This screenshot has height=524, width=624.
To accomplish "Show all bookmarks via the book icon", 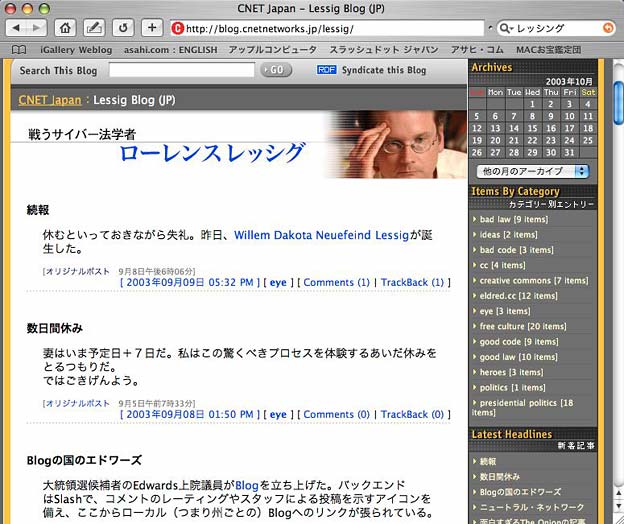I will coord(19,50).
